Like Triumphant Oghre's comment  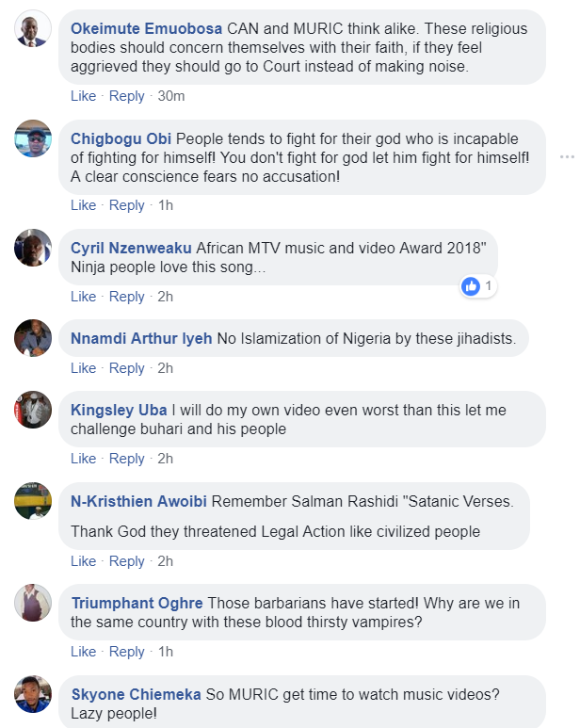click(83, 652)
